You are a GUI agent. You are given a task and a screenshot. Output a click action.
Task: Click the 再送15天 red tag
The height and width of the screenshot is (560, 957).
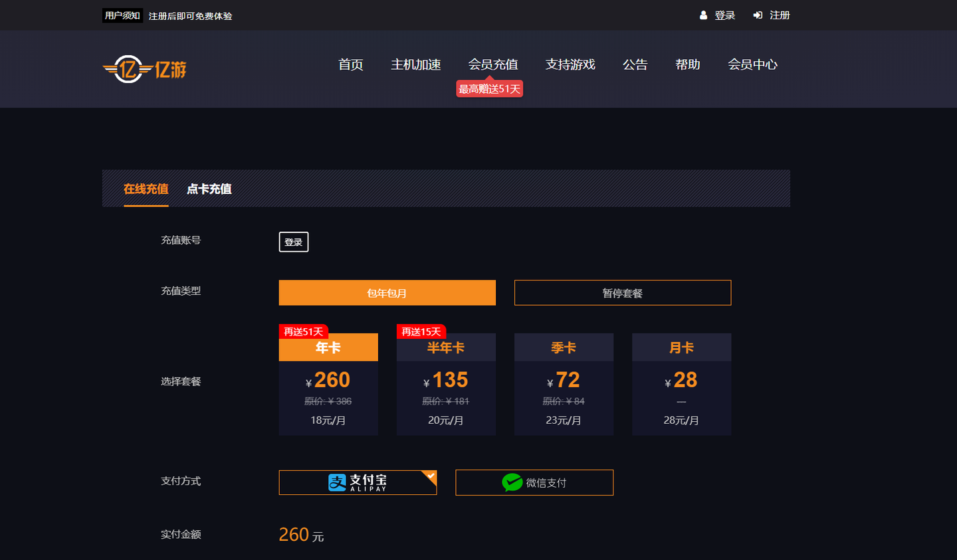point(421,331)
